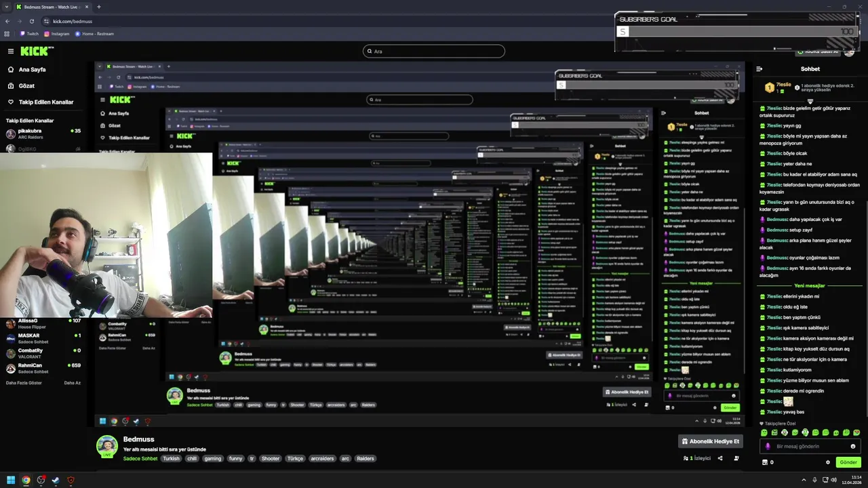Click the 1 İzleyici viewer count
Image resolution: width=868 pixels, height=488 pixels.
697,458
